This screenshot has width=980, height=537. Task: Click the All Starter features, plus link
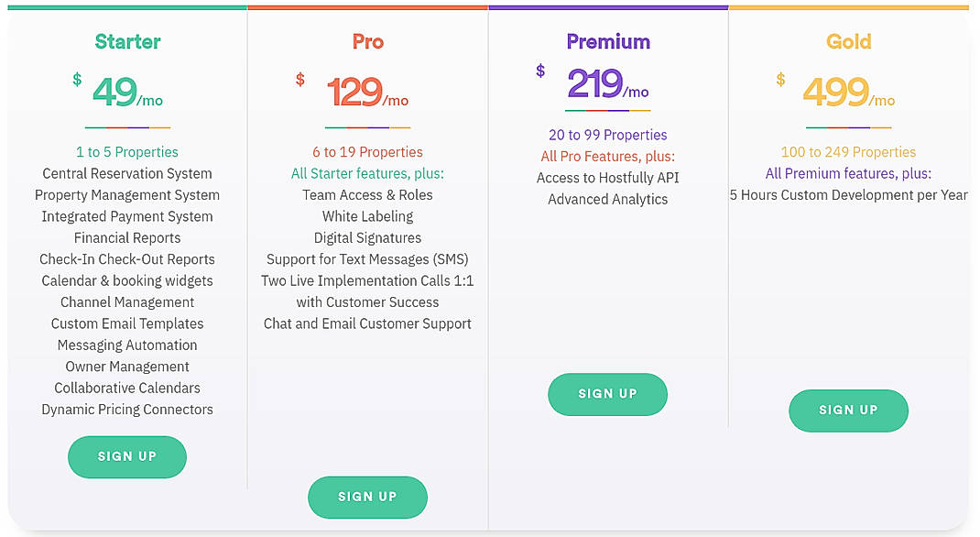click(367, 173)
